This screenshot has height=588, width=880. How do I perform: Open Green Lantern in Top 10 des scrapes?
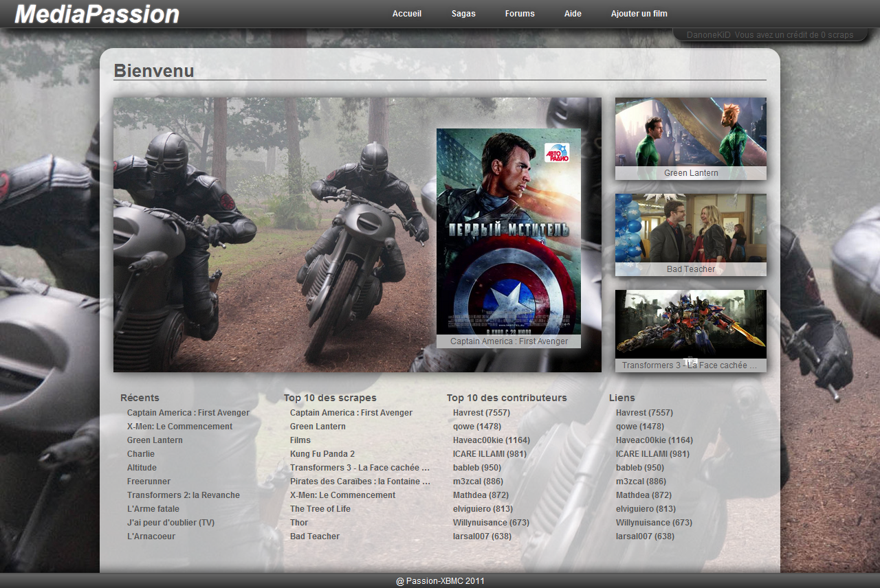[x=318, y=427]
